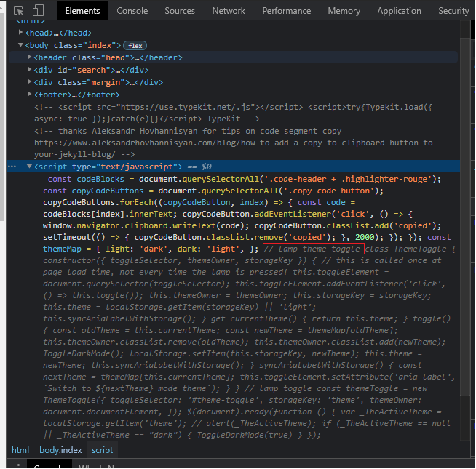Select the div class="margin" row
The height and width of the screenshot is (469, 476).
point(233,82)
